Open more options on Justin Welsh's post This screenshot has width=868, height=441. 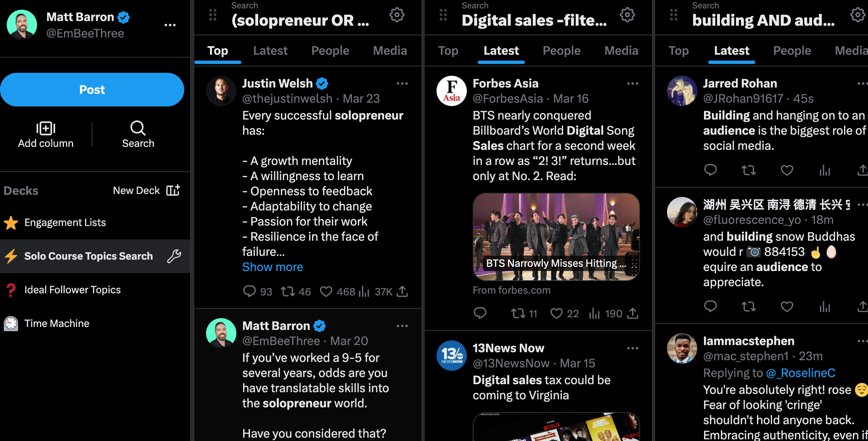(402, 83)
